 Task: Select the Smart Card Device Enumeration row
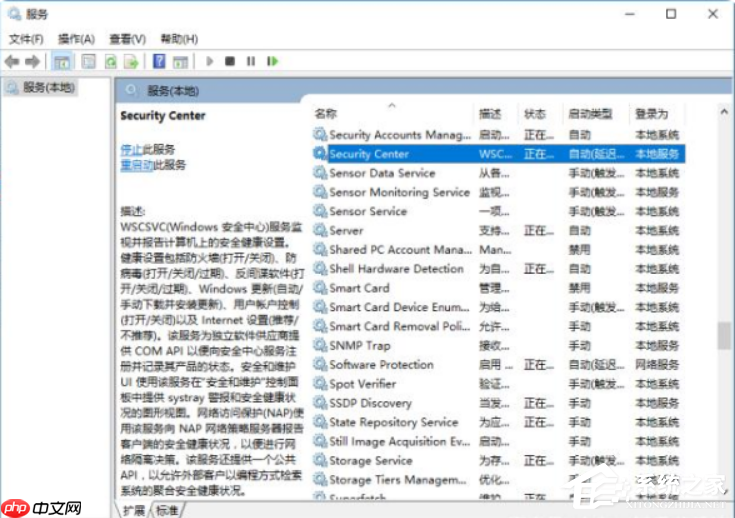coord(499,307)
